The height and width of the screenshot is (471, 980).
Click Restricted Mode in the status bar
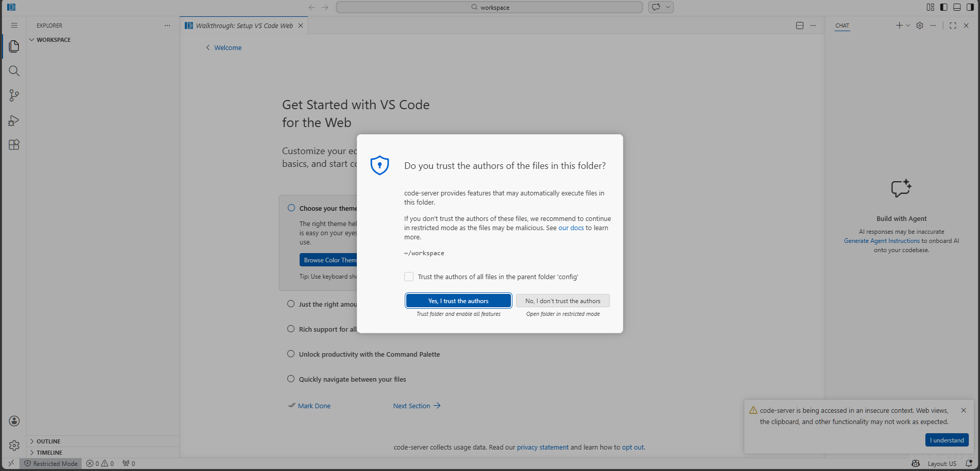(x=51, y=463)
